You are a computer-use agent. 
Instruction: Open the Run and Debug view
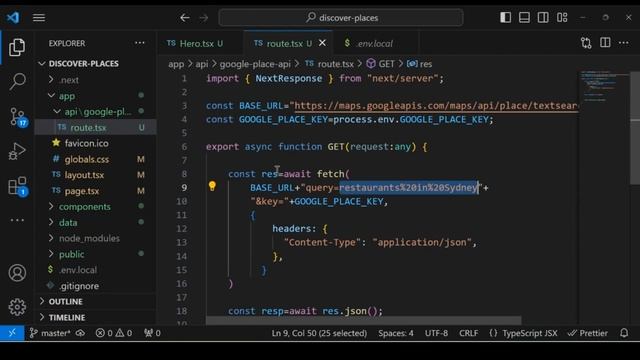(x=17, y=151)
